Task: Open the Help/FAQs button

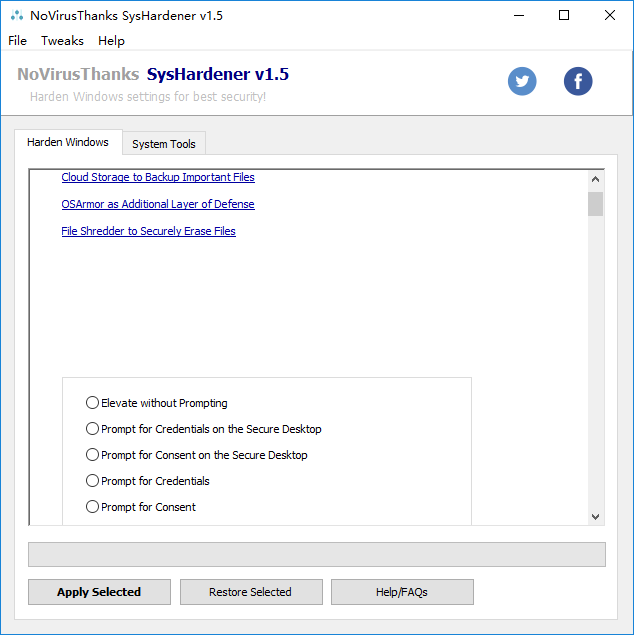Action: 402,592
